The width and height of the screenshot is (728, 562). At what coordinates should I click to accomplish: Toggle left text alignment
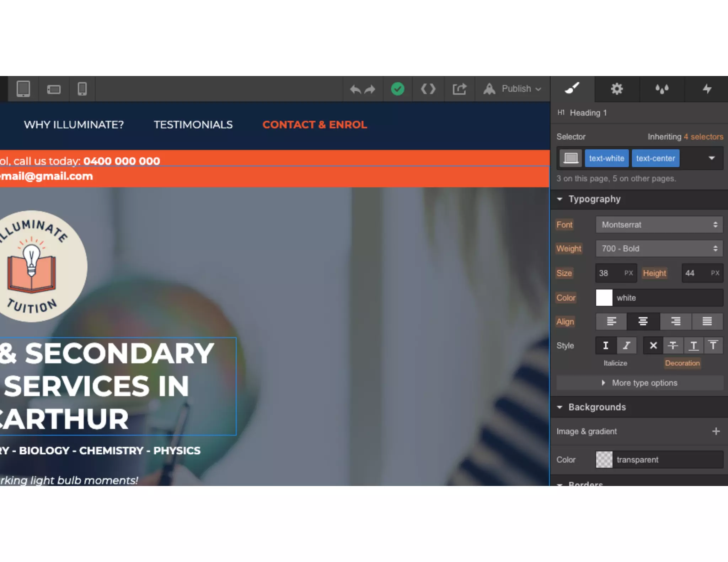611,321
